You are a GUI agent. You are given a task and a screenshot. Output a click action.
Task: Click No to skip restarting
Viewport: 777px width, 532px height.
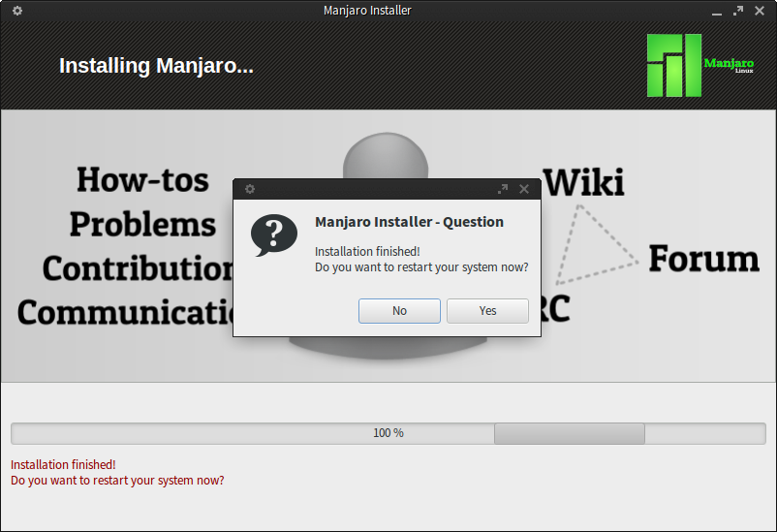click(x=399, y=311)
